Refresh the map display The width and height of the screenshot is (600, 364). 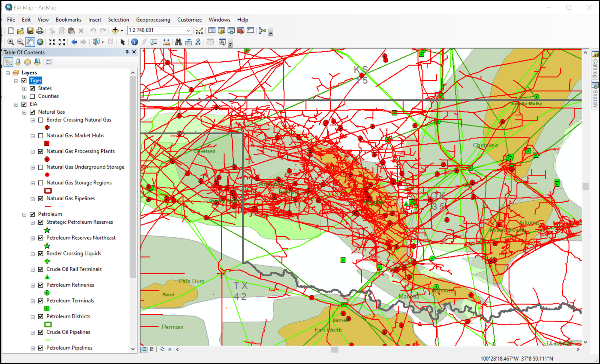pyautogui.click(x=162, y=349)
